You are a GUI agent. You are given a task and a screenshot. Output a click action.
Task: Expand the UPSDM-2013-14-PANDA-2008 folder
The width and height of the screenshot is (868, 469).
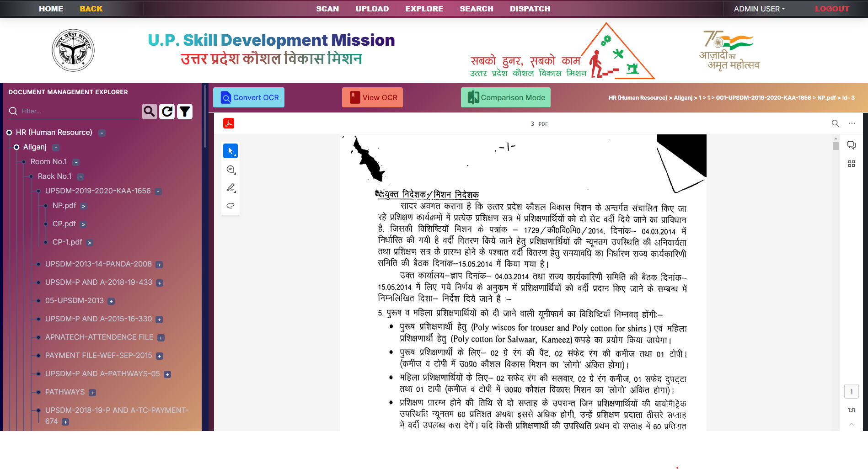[x=159, y=265]
